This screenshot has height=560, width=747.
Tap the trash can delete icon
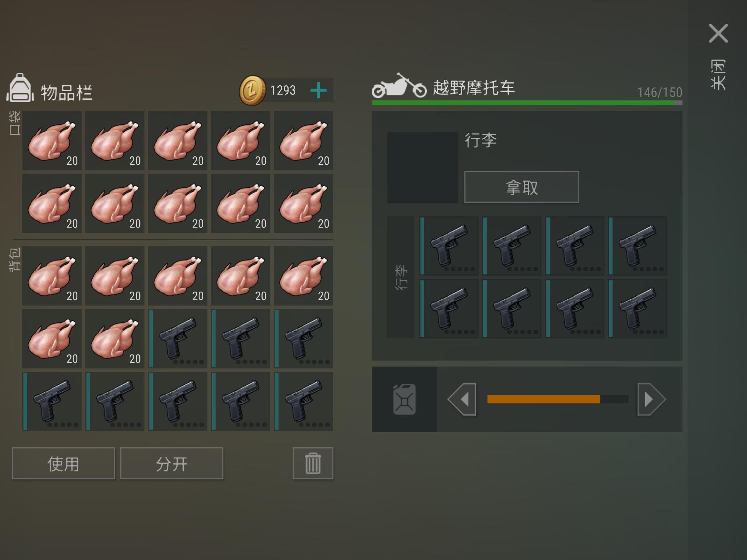[x=313, y=463]
